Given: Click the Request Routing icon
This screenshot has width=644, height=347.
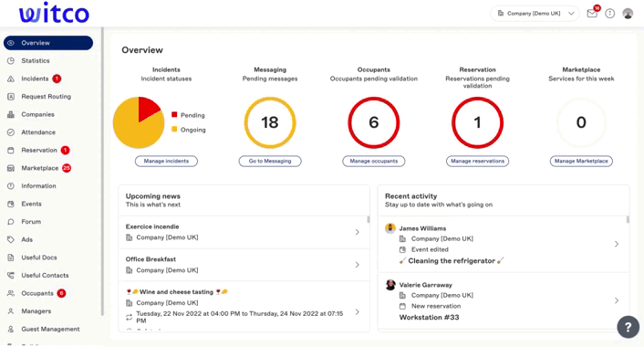Looking at the screenshot, I should pos(11,97).
